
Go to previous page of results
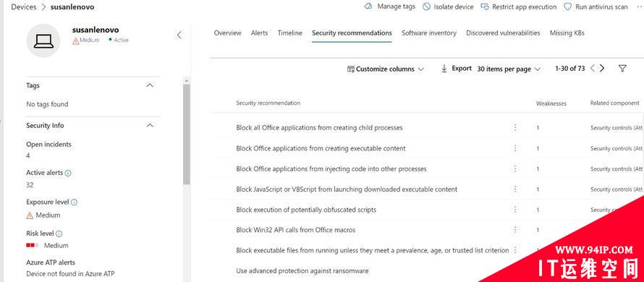tap(592, 69)
